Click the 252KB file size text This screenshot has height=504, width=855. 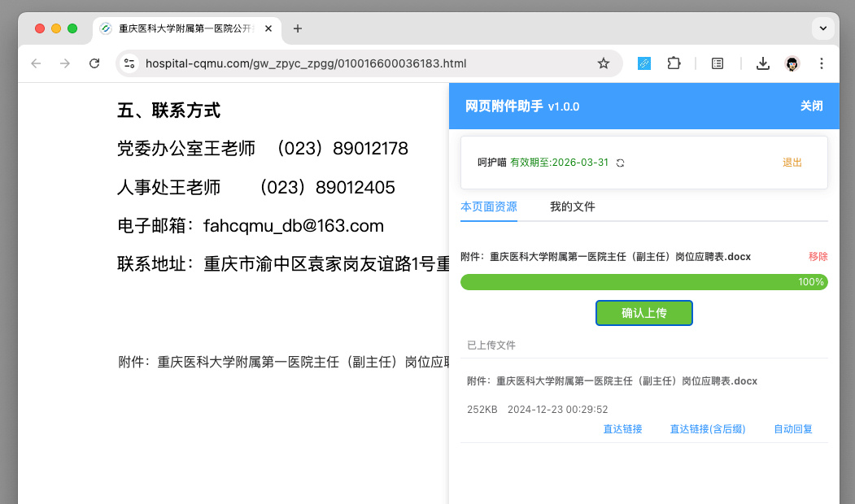click(482, 409)
